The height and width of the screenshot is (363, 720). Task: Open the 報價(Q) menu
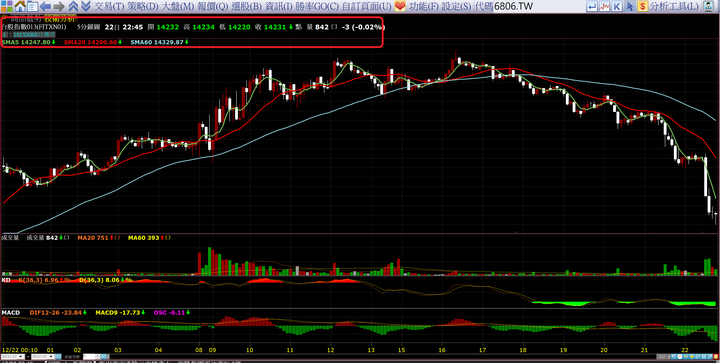tap(214, 6)
